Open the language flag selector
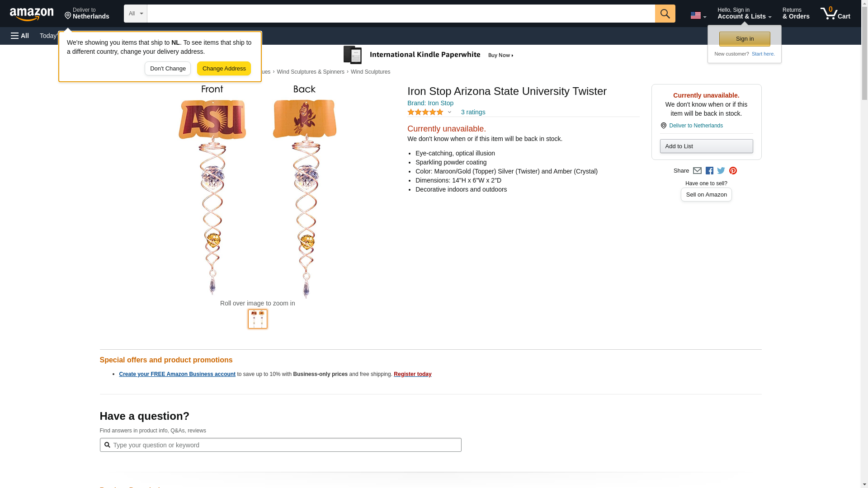 698,15
